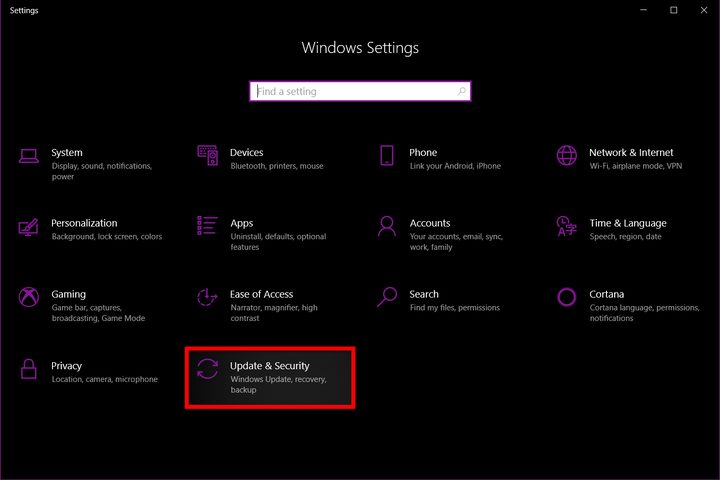The width and height of the screenshot is (720, 480).
Task: Click the Privacy padlock icon
Action: (x=28, y=369)
